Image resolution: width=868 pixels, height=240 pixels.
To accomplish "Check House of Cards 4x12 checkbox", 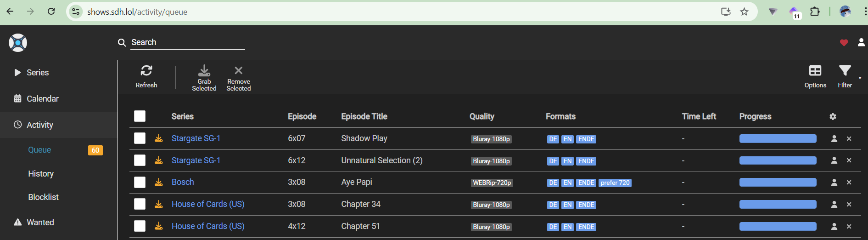I will 140,226.
